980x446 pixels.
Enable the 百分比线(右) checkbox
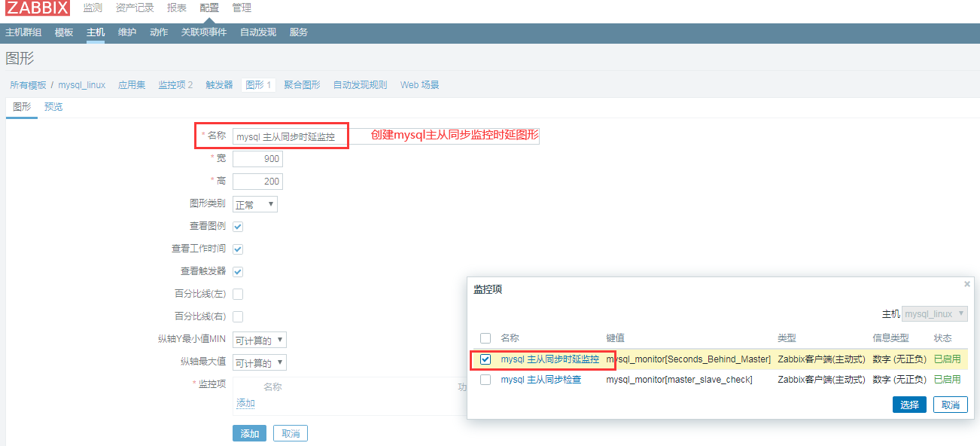point(238,316)
